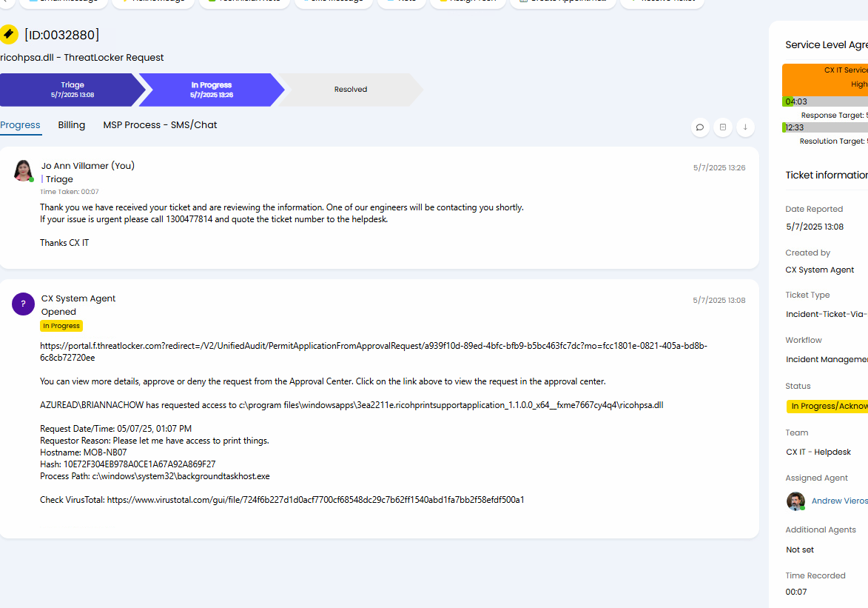This screenshot has height=608, width=868.
Task: Click the ticket title ricohpsa.dll - ThreatLocker Request
Action: pos(82,58)
